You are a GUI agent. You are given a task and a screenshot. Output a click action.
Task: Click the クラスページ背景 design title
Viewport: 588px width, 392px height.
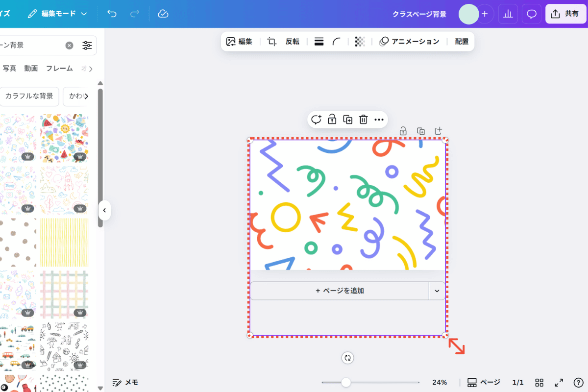419,14
